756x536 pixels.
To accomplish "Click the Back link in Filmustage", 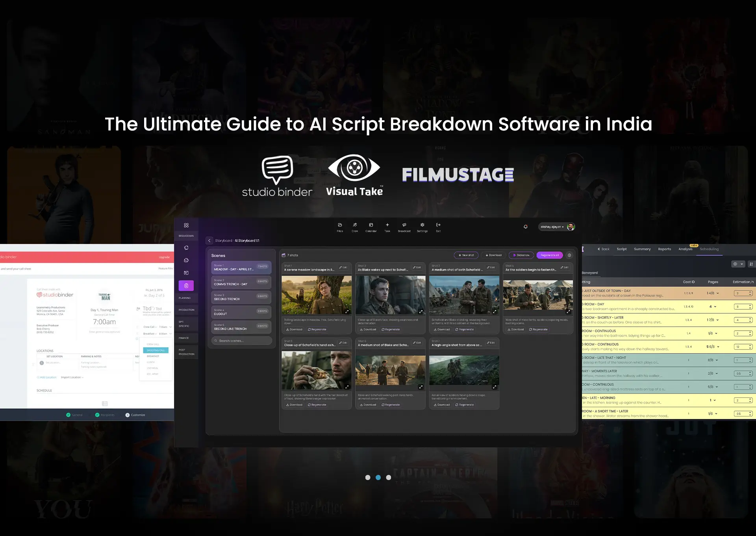I will 604,249.
